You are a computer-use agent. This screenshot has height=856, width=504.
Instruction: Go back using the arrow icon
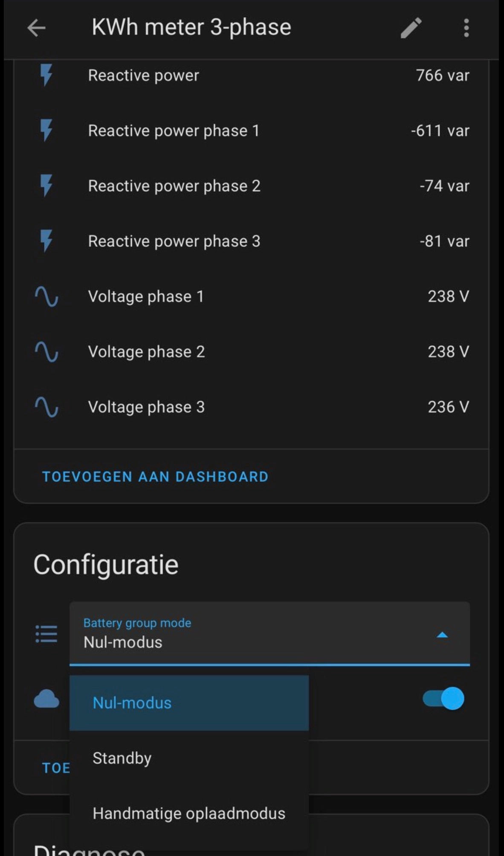pyautogui.click(x=36, y=28)
